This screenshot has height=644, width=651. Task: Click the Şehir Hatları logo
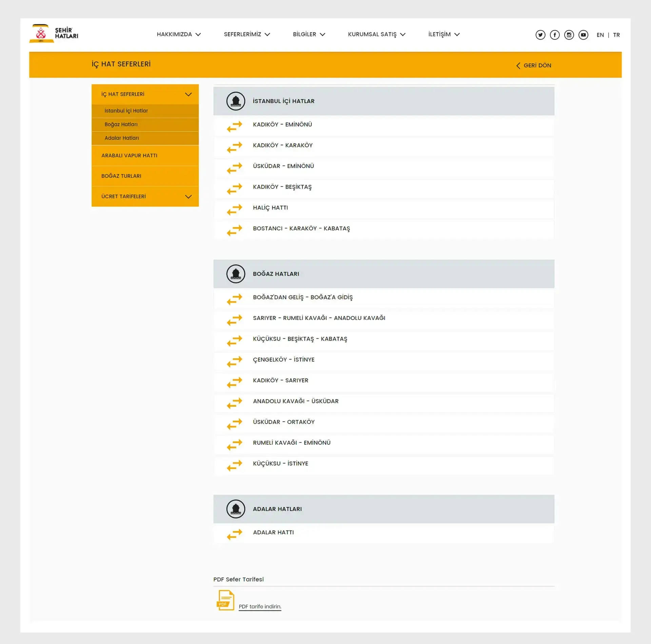pyautogui.click(x=54, y=34)
